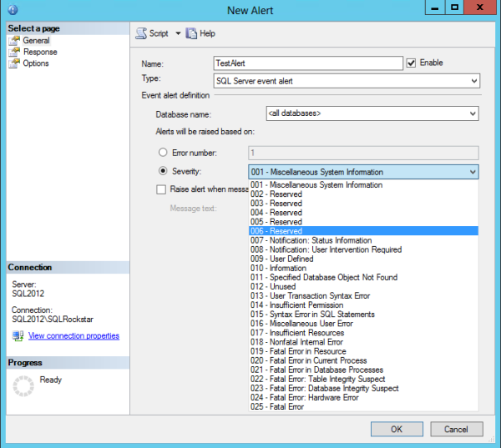Click the Name field containing TestAlert

click(x=308, y=63)
